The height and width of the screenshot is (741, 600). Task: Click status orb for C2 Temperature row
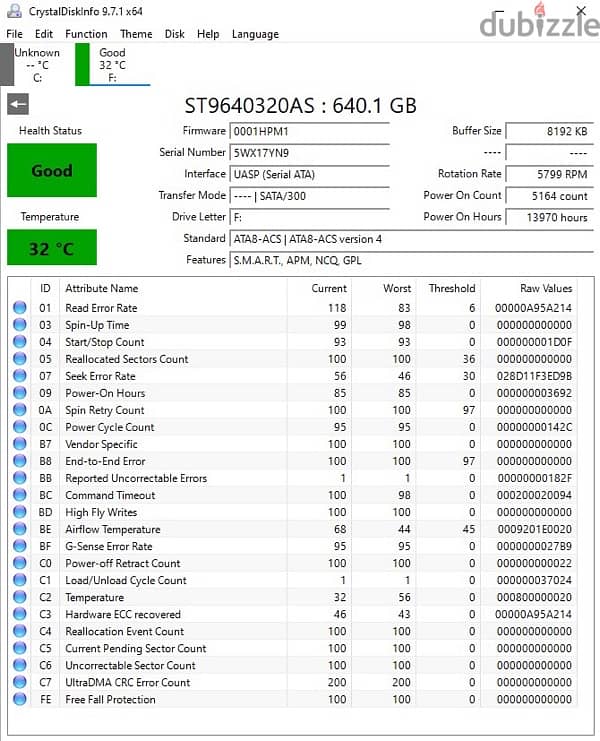[x=20, y=597]
